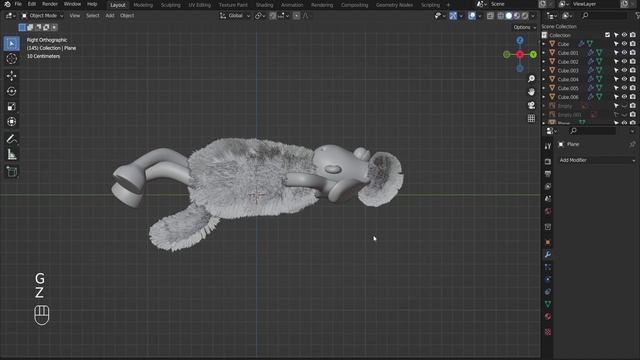Open the Object Mode dropdown
Image resolution: width=640 pixels, height=360 pixels.
[x=42, y=16]
